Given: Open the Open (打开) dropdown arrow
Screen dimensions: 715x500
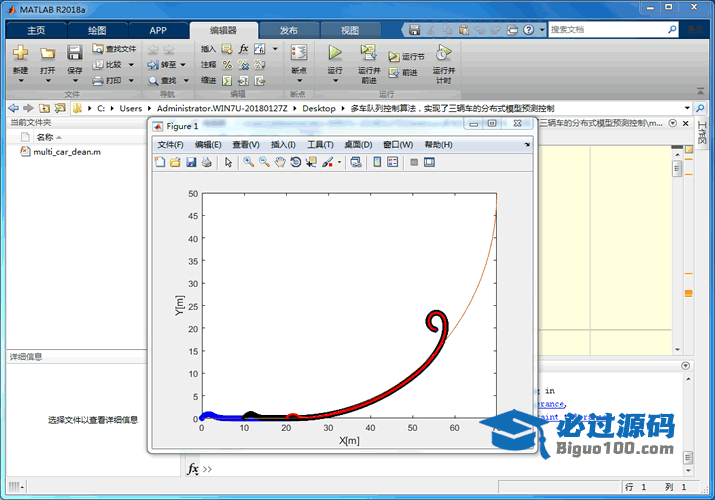Looking at the screenshot, I should click(x=47, y=81).
